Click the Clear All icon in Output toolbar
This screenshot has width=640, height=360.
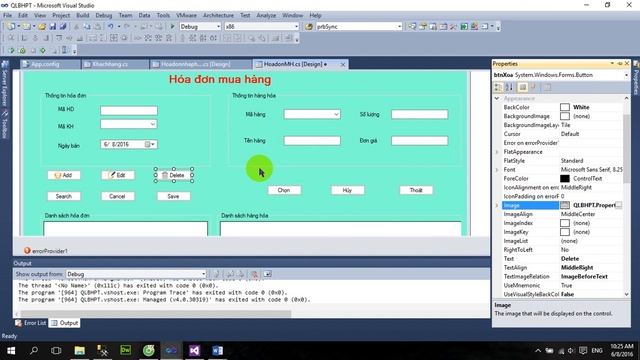[254, 274]
